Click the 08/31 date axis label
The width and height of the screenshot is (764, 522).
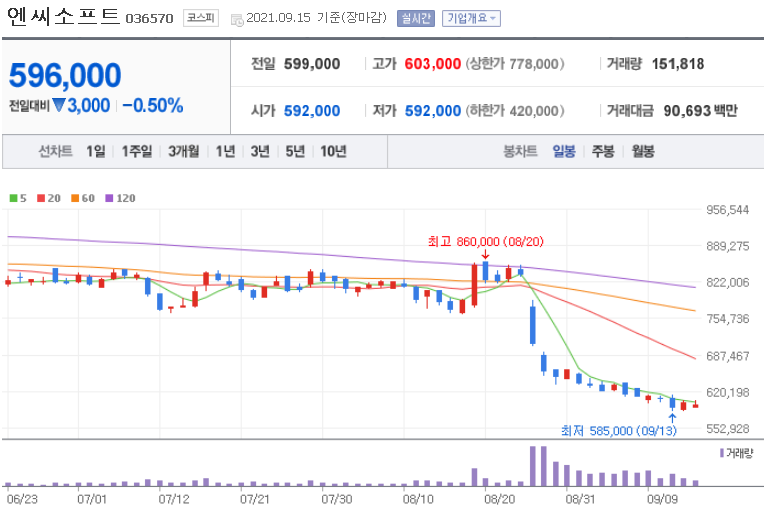click(x=581, y=499)
